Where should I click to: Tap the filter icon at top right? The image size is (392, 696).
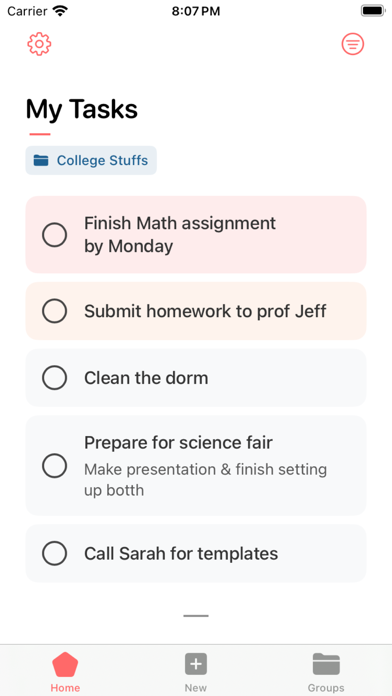[352, 44]
